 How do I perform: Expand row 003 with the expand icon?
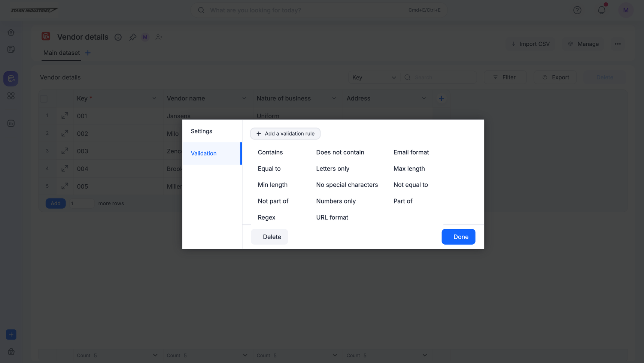tap(65, 151)
